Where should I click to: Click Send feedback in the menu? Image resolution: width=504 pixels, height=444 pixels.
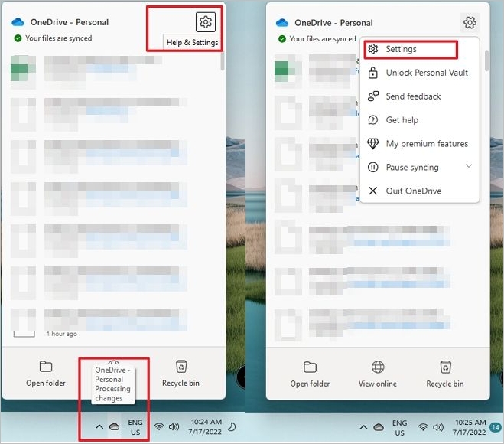tap(413, 96)
